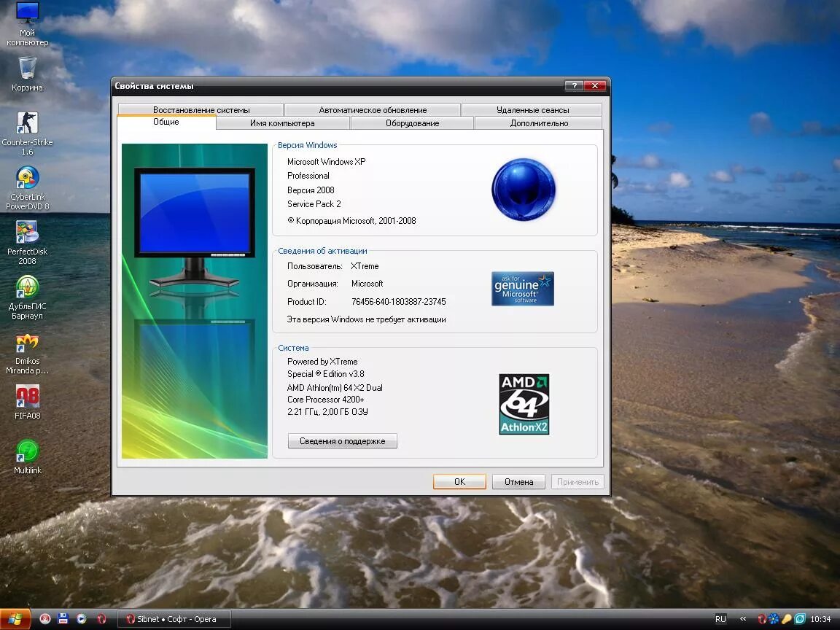Image resolution: width=840 pixels, height=630 pixels.
Task: Click the Отмена button
Action: click(x=518, y=481)
